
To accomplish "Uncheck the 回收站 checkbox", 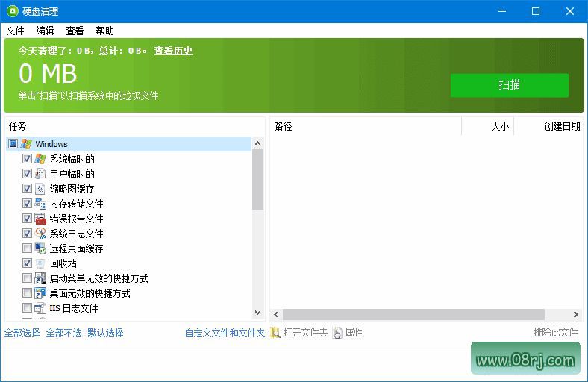I will [27, 263].
